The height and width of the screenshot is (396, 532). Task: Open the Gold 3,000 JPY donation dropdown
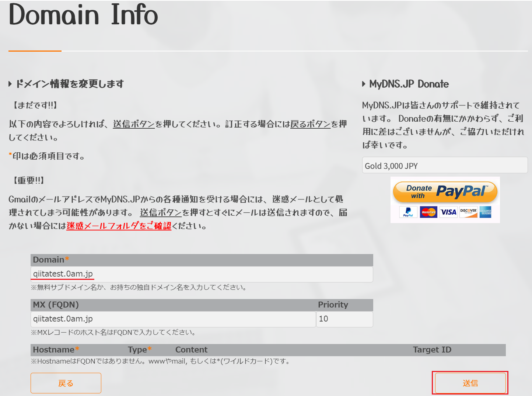445,165
